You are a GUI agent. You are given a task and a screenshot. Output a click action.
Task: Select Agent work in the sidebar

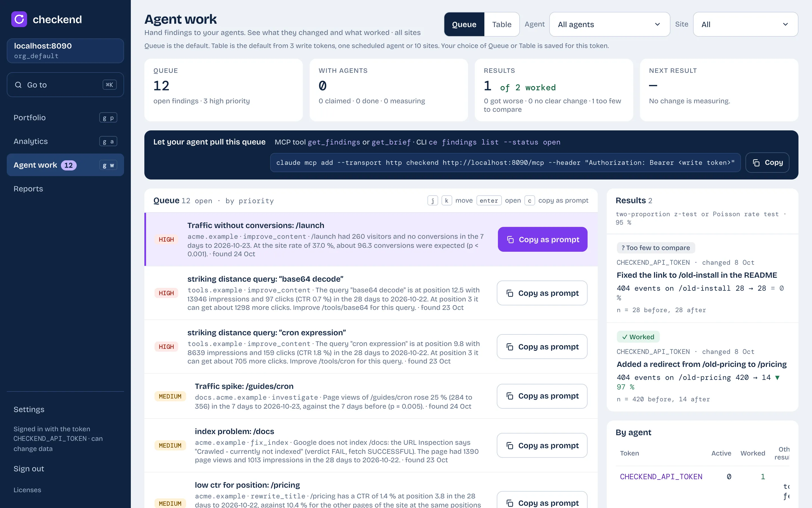point(65,165)
